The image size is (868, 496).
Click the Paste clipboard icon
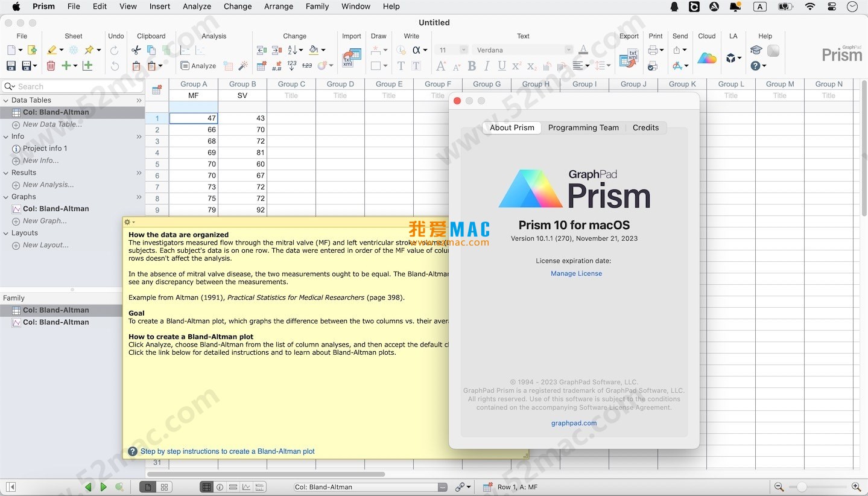(136, 66)
